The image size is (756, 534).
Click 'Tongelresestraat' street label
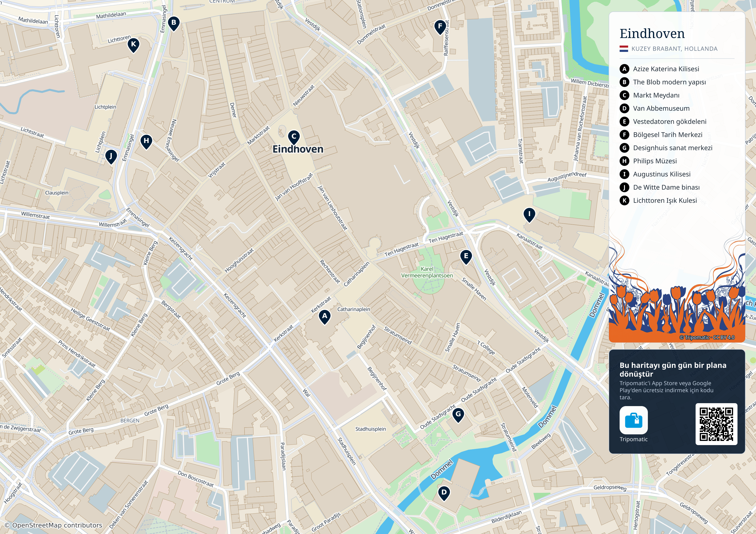pos(681,463)
